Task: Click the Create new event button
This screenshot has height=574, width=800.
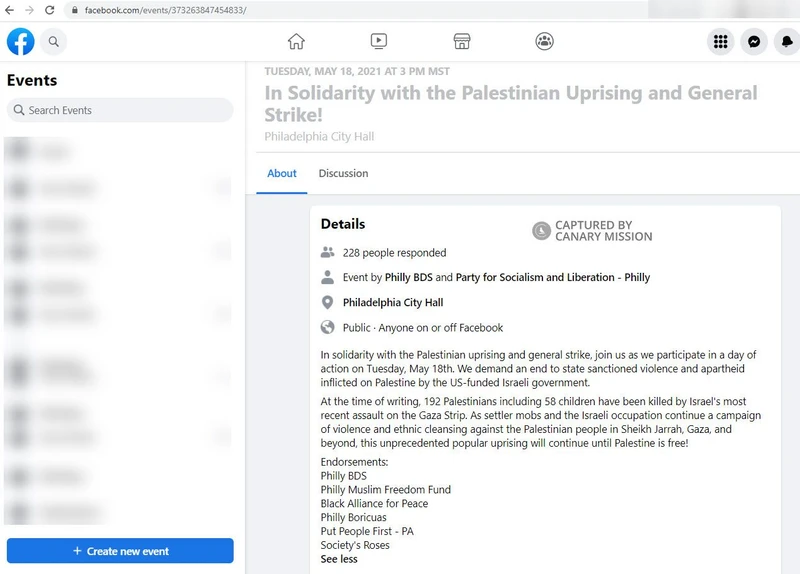Action: (x=120, y=551)
